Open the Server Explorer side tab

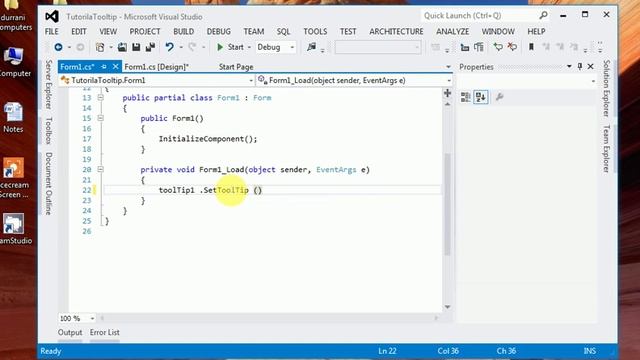(x=49, y=84)
